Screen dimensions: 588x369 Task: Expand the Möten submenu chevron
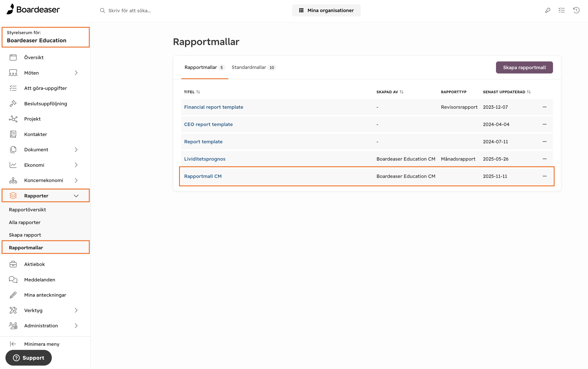tap(76, 73)
